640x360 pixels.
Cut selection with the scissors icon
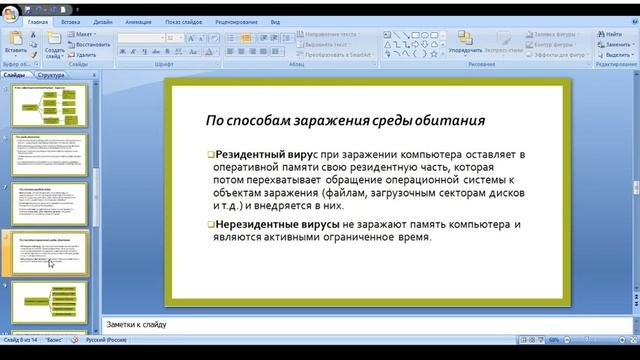pyautogui.click(x=33, y=35)
